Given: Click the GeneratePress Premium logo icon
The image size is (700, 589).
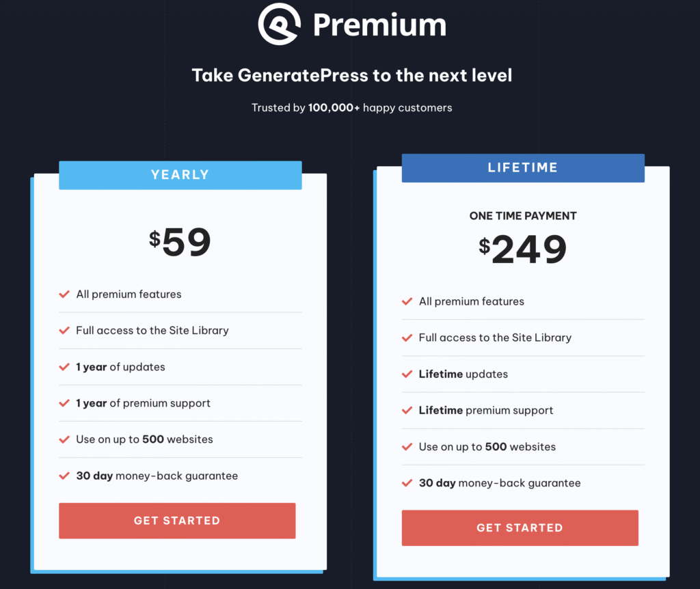Looking at the screenshot, I should tap(280, 24).
